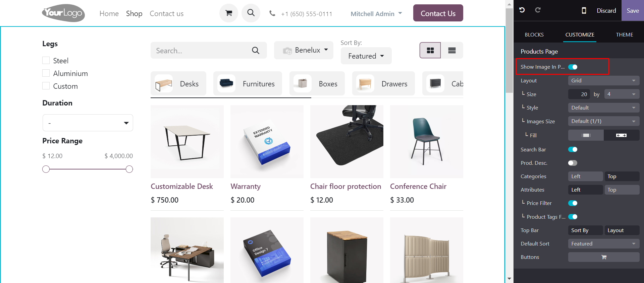This screenshot has width=644, height=283.
Task: Click the redo arrow in editor bar
Action: (x=538, y=10)
